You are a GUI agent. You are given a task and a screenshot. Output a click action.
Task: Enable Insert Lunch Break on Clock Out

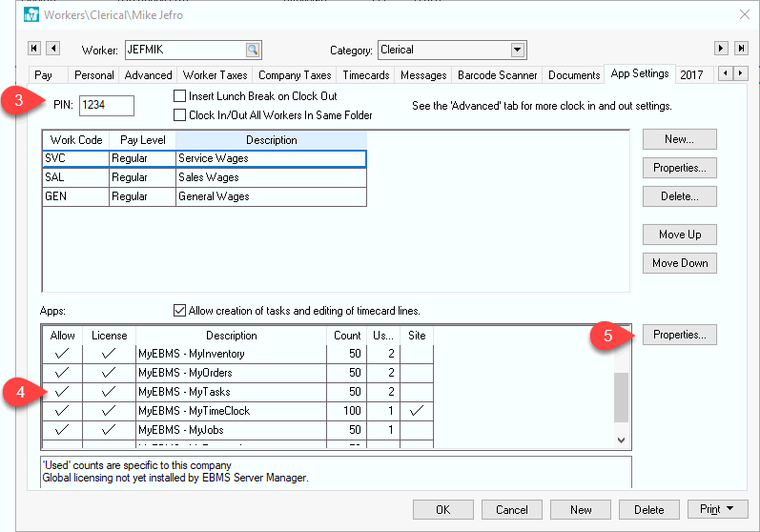(179, 96)
